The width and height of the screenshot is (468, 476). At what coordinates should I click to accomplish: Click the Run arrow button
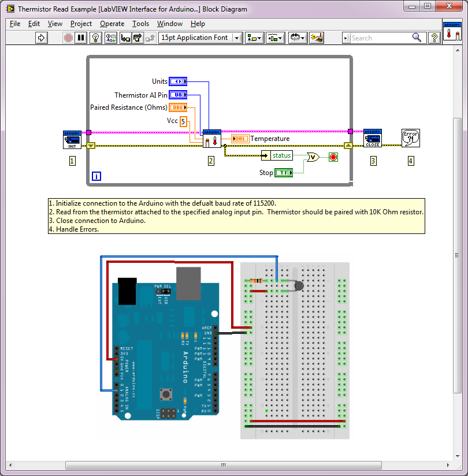pos(41,38)
